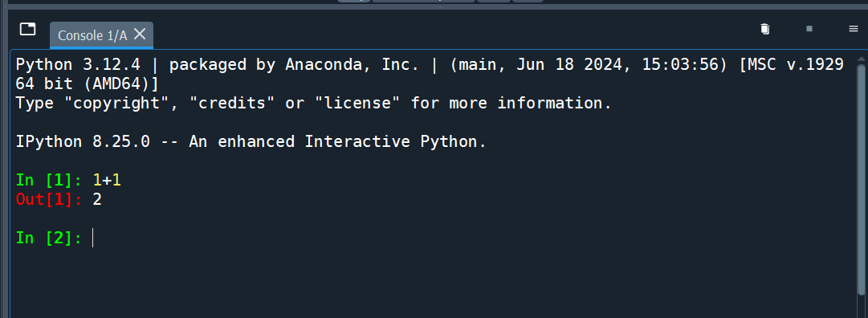This screenshot has width=868, height=318.
Task: Click the word "credits" in the banner
Action: click(227, 103)
